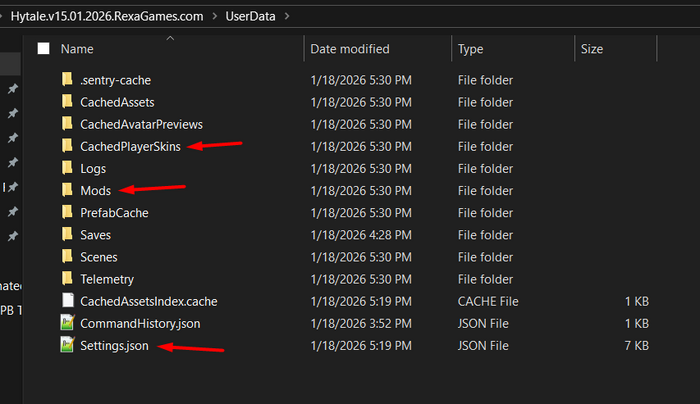Select the .sentry-cache folder icon
700x404 pixels.
click(x=67, y=80)
